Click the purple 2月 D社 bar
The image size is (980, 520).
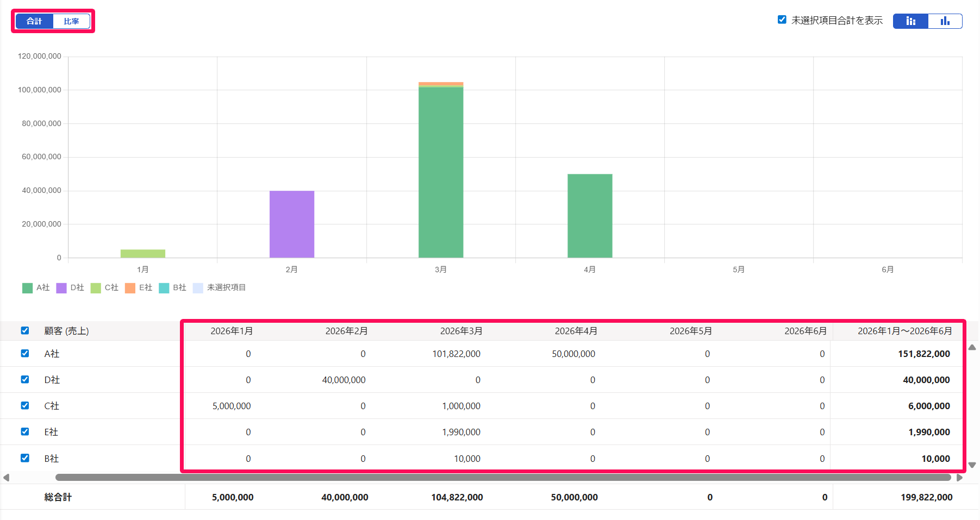(x=292, y=224)
